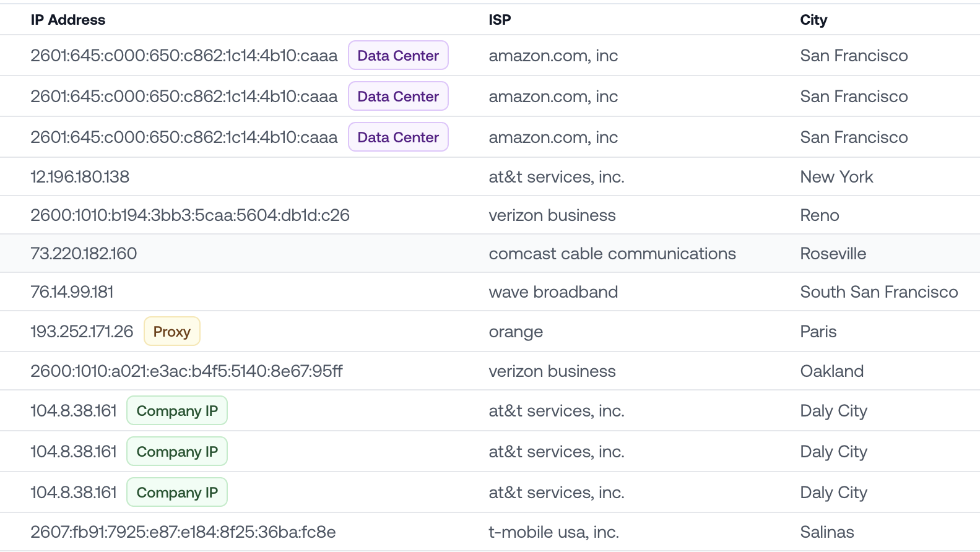Click the orange ISP cell
Viewport: 980px width, 552px height.
(516, 332)
